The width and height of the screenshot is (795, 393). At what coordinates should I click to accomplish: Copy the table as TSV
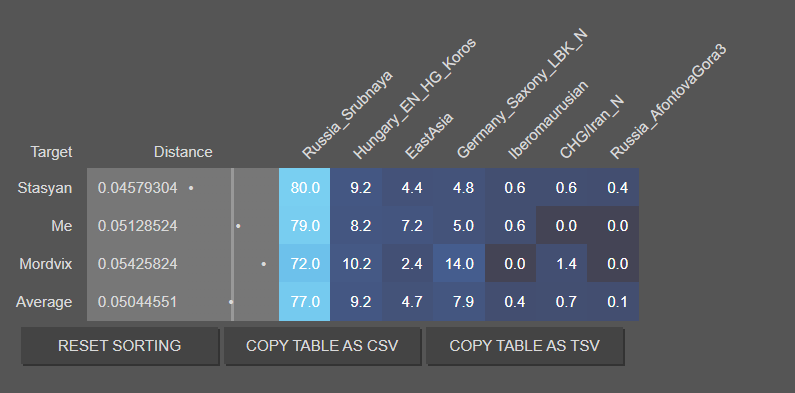point(525,346)
